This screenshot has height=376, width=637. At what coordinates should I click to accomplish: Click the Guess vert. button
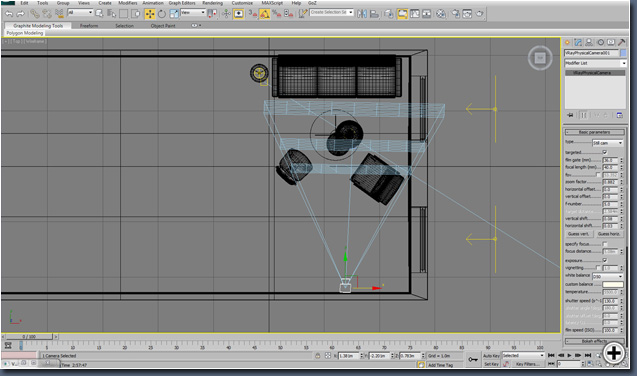click(578, 234)
